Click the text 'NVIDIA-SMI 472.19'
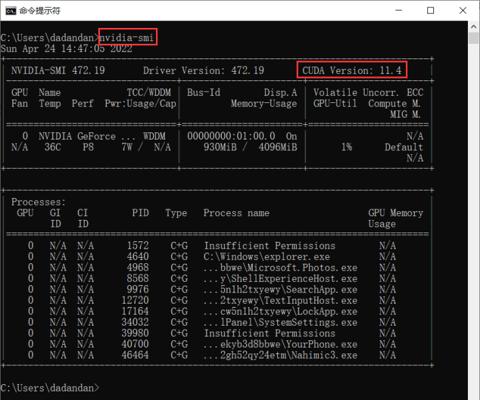This screenshot has height=400, width=480. coord(58,70)
